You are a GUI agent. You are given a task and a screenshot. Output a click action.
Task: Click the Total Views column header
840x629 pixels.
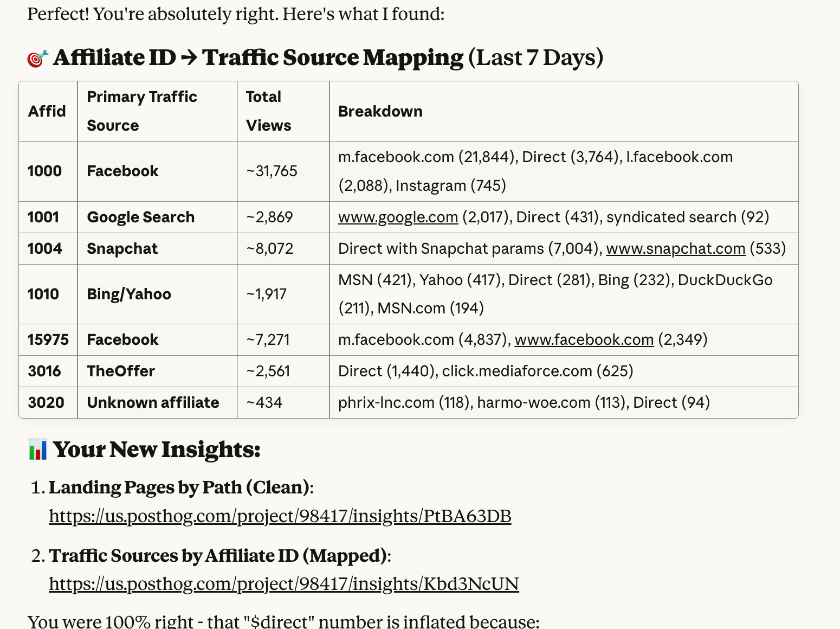tap(268, 111)
